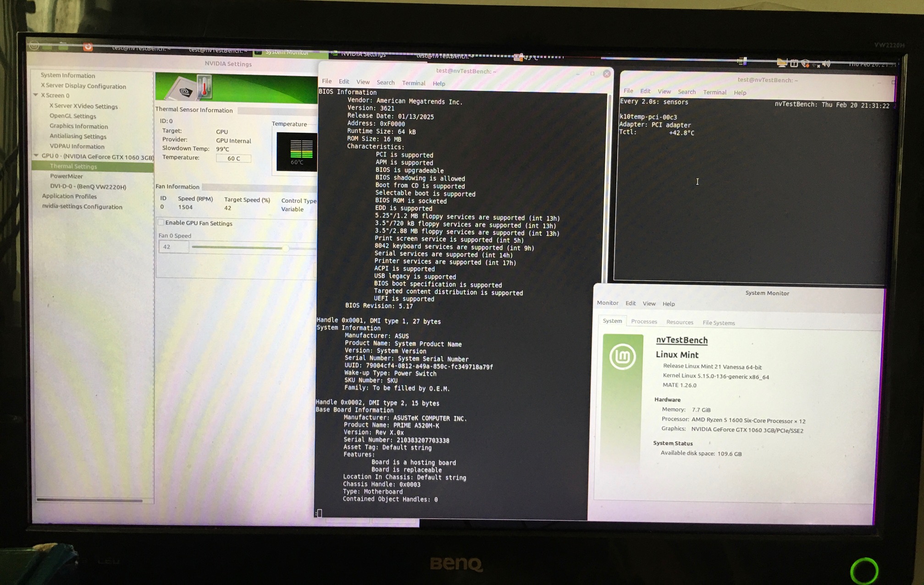Select Thermal Settings tree item

pos(93,166)
